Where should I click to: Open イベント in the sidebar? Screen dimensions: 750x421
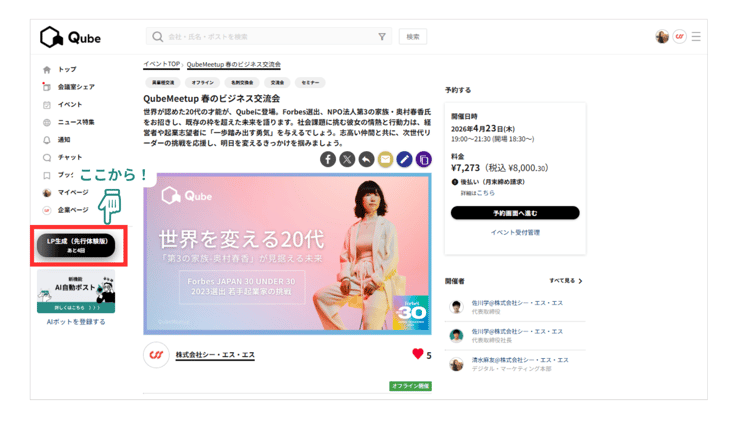[70, 105]
